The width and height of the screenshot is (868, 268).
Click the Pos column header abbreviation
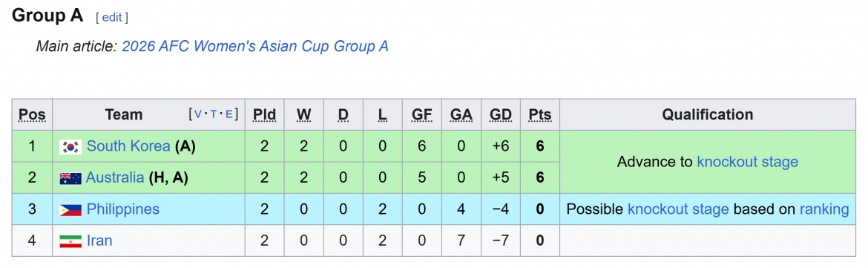point(32,115)
